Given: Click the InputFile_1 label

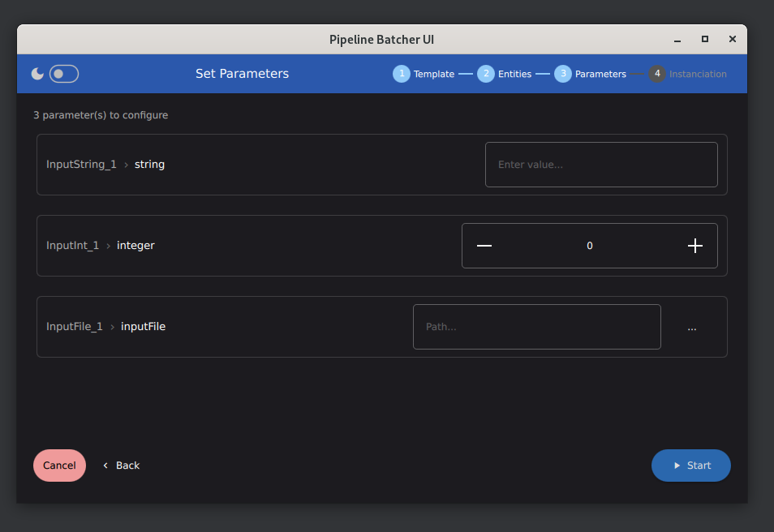Looking at the screenshot, I should [75, 326].
